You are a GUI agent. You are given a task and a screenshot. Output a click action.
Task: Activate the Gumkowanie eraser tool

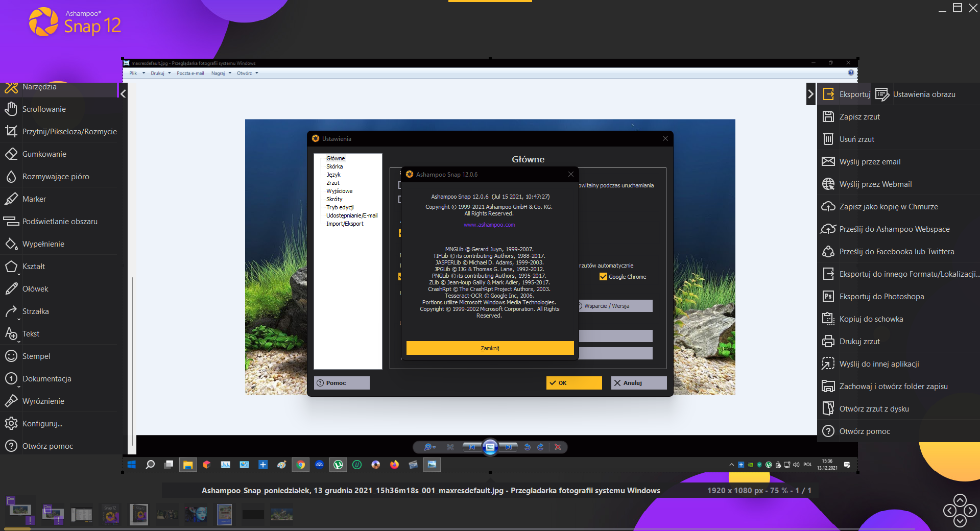pyautogui.click(x=59, y=154)
